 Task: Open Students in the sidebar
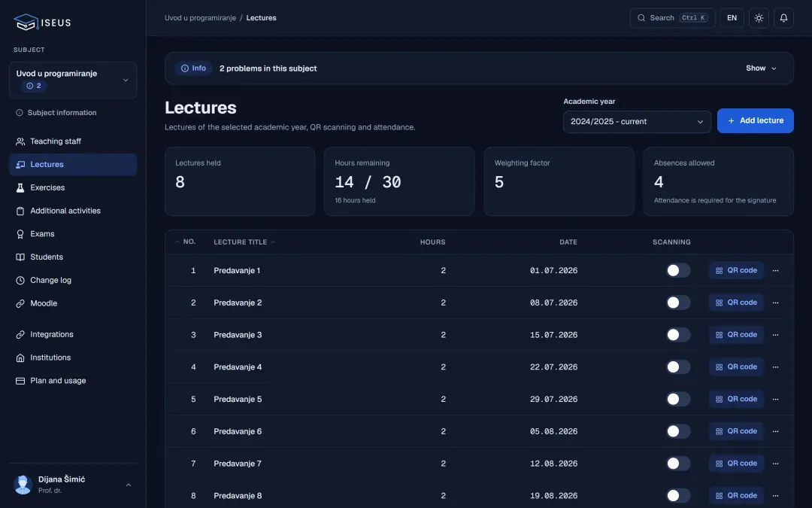[x=73, y=257]
